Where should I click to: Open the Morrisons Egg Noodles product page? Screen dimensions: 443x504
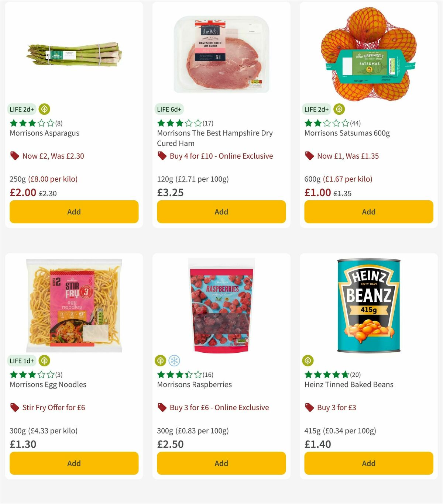[x=47, y=384]
